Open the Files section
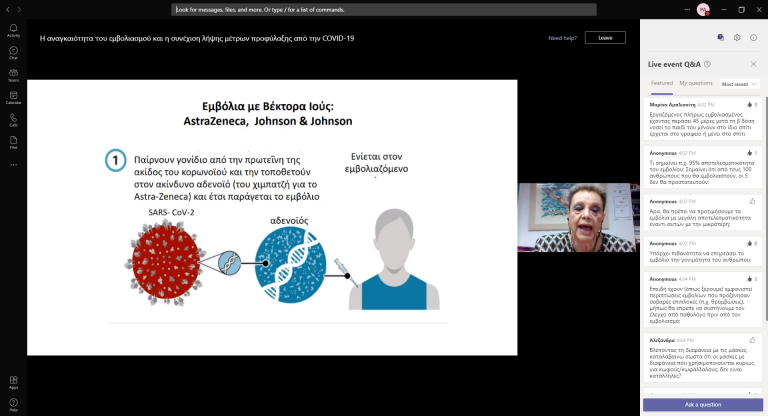This screenshot has height=416, width=768. tap(13, 142)
